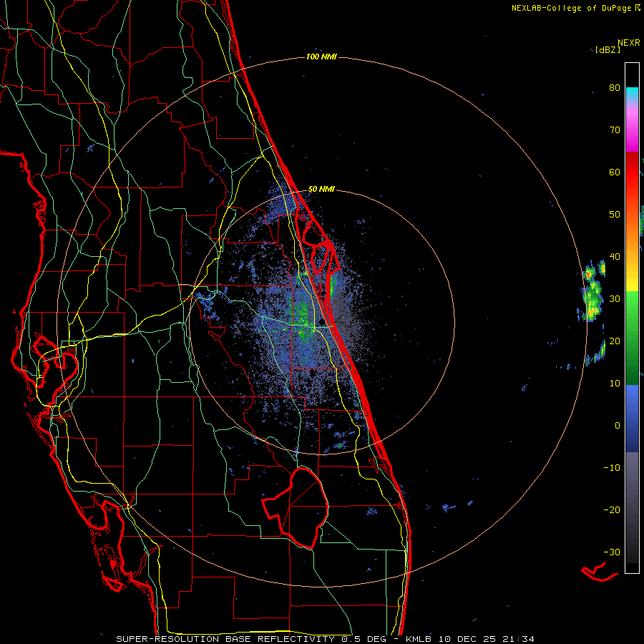The width and height of the screenshot is (644, 644).
Task: Click the 40 value on the dBZ scale
Action: [x=615, y=257]
